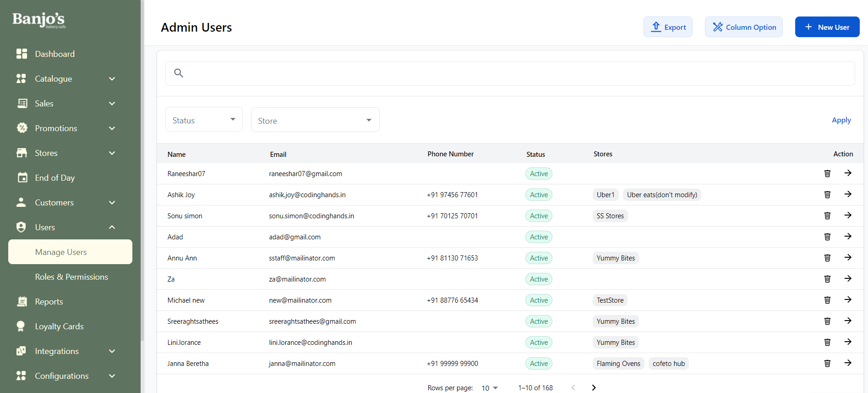Screen dimensions: 868x393
Task: Expand the Catalogue sidebar menu
Action: coord(112,79)
